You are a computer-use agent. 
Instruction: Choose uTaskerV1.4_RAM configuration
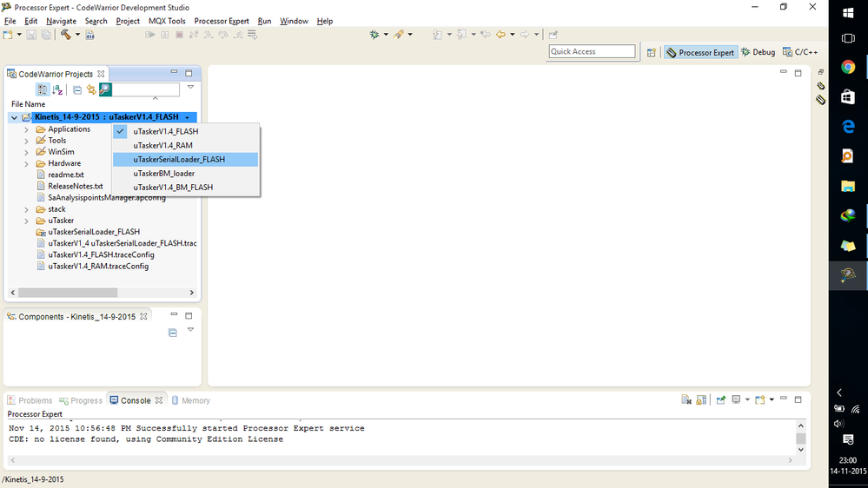[x=185, y=146]
